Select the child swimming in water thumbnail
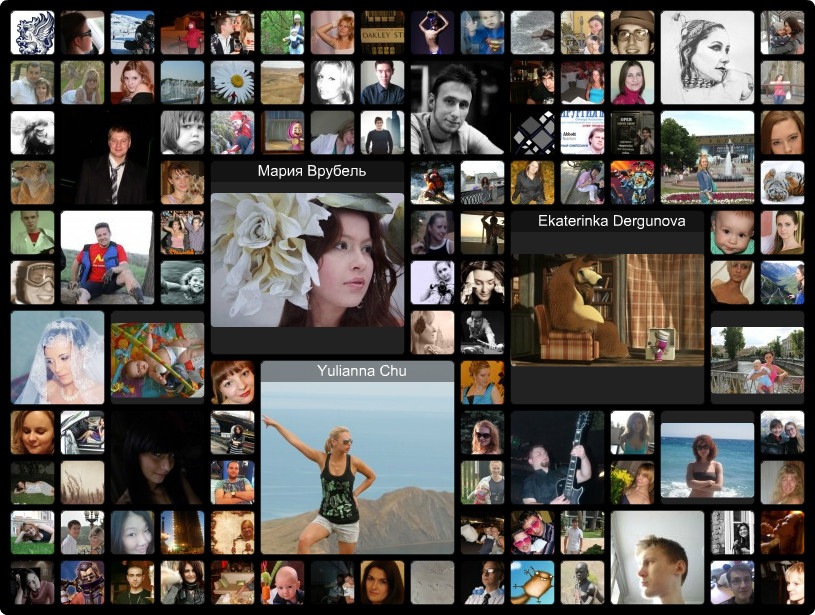Viewport: 815px width, 615px height. 182,282
